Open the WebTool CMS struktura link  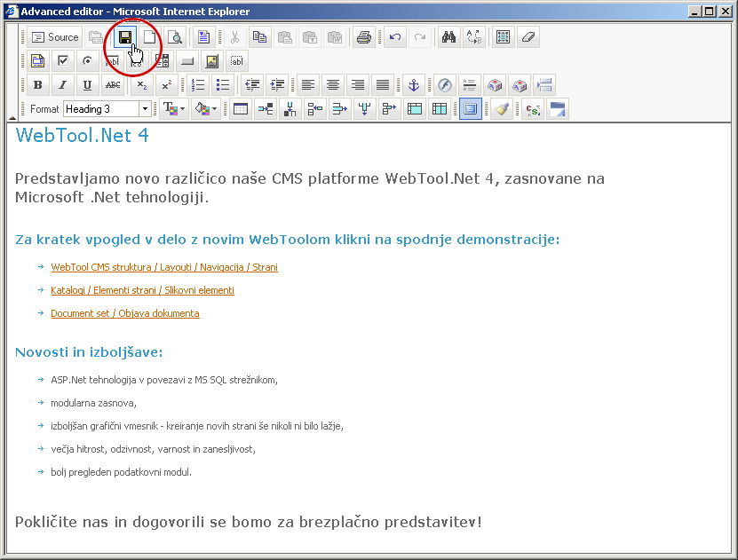pyautogui.click(x=164, y=267)
